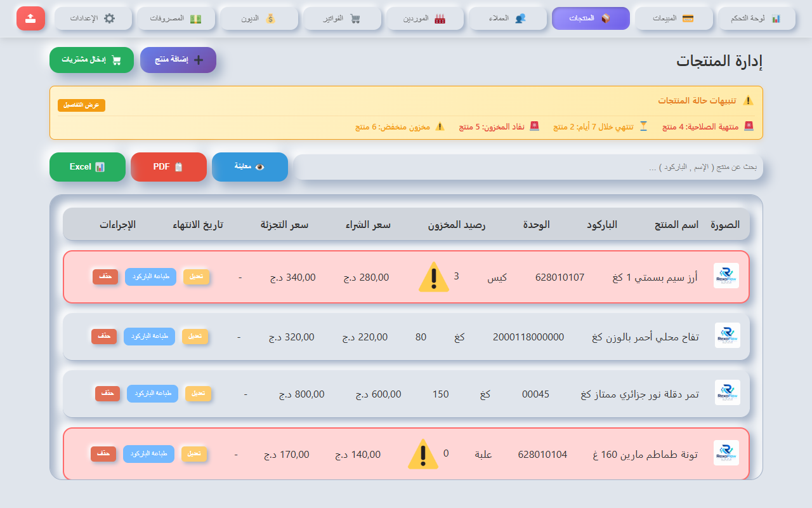Click the hourglass icon beside تنتهي خلال 7 أيام
Screen dimensions: 812x508
(643, 126)
